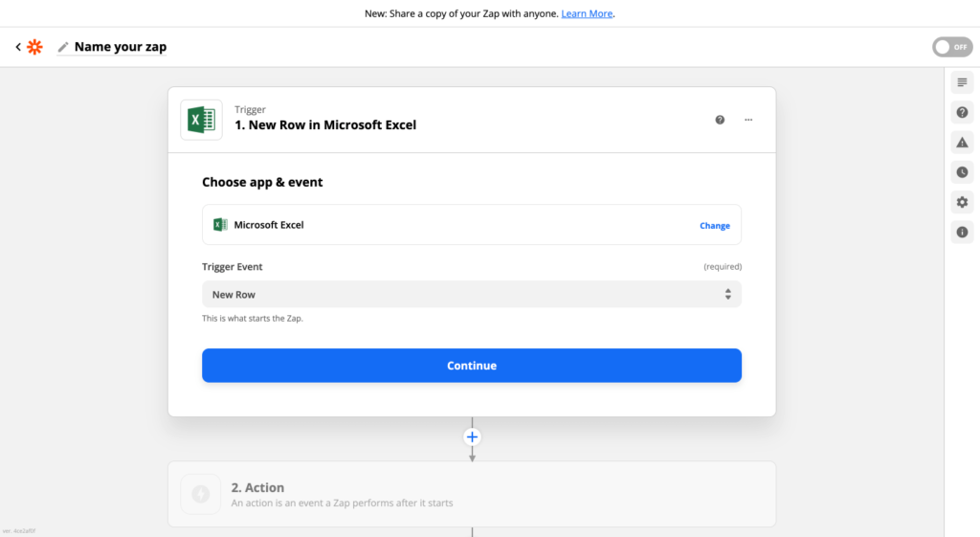Open the help question mark in trigger header
The width and height of the screenshot is (980, 537).
tap(720, 120)
